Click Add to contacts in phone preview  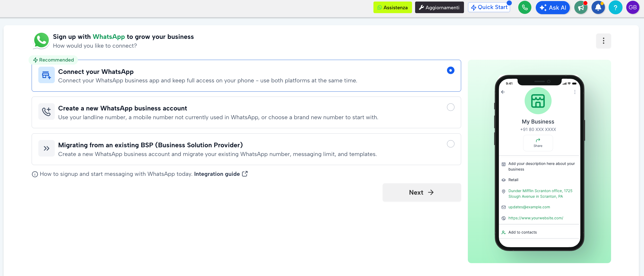pos(522,232)
